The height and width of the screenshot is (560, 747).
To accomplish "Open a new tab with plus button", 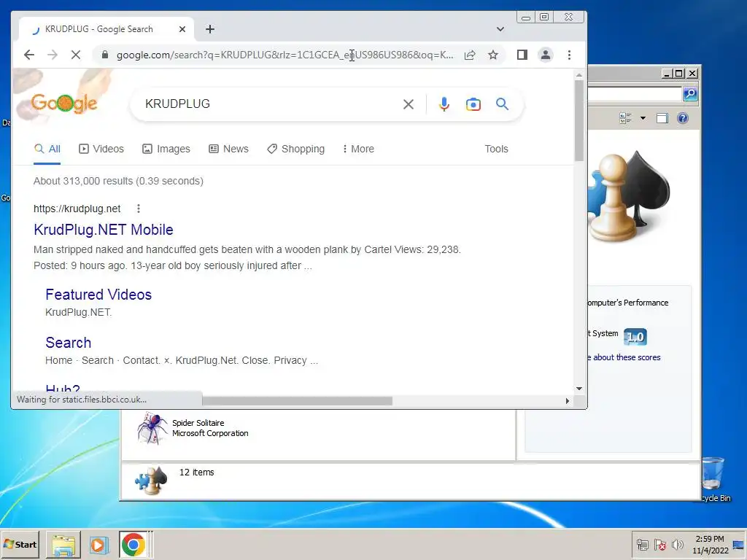I will (210, 29).
